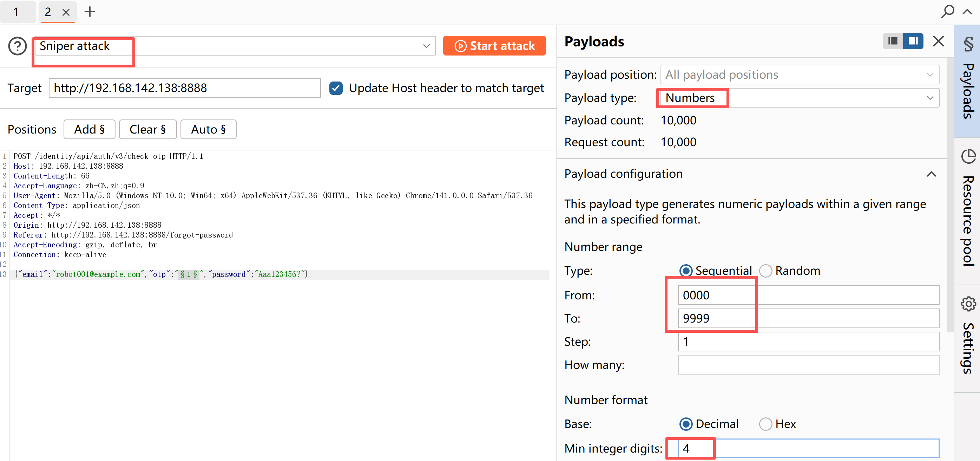980x461 pixels.
Task: Switch to right-docked panel layout icon
Action: tap(913, 41)
